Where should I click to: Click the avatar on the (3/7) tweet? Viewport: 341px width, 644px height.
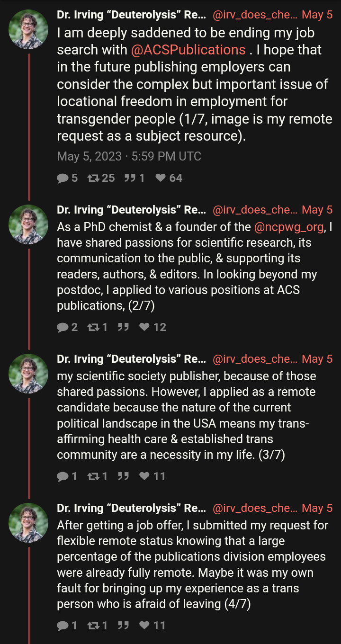coord(28,374)
